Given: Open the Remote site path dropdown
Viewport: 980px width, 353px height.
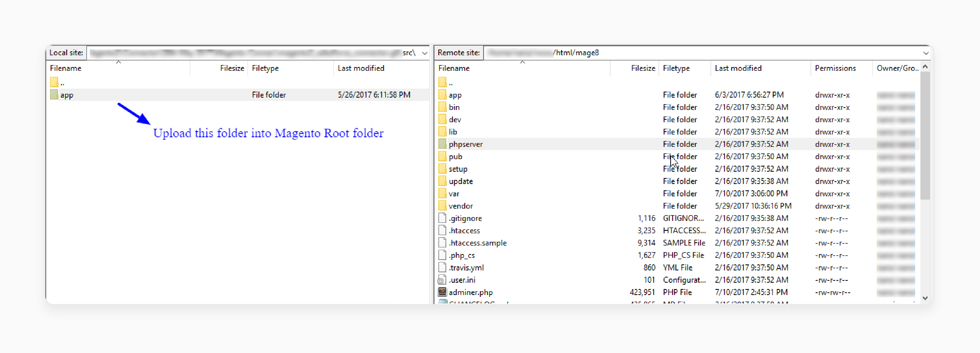Looking at the screenshot, I should pyautogui.click(x=926, y=53).
